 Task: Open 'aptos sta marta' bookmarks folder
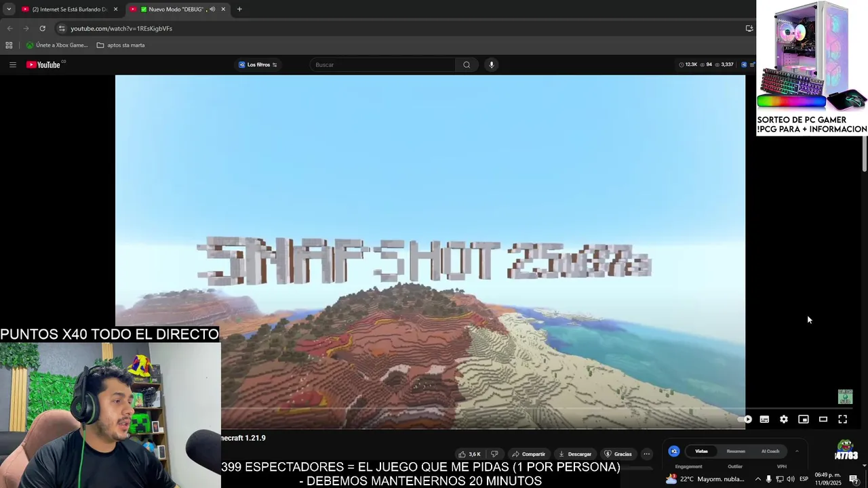click(x=121, y=45)
